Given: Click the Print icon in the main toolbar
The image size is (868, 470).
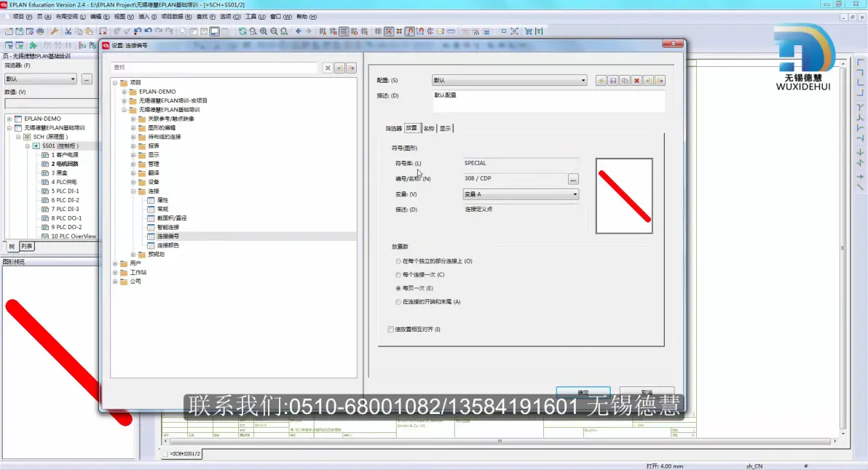Looking at the screenshot, I should (x=40, y=31).
